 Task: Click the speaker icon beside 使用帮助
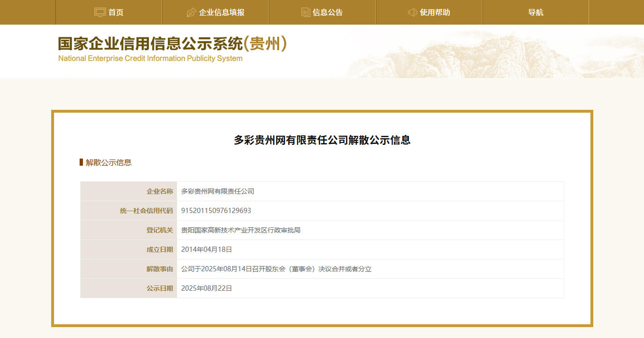413,12
